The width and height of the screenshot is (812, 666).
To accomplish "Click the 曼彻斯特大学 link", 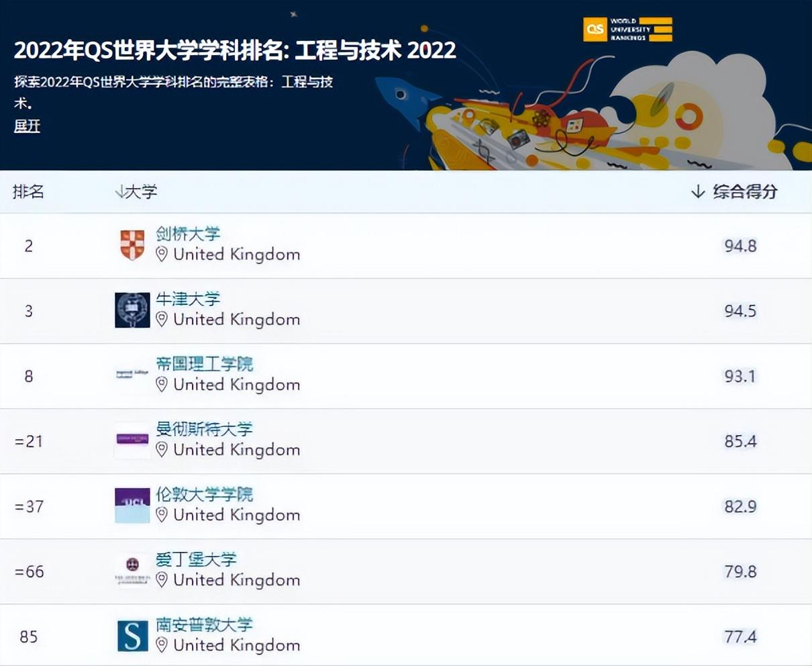I will point(205,430).
